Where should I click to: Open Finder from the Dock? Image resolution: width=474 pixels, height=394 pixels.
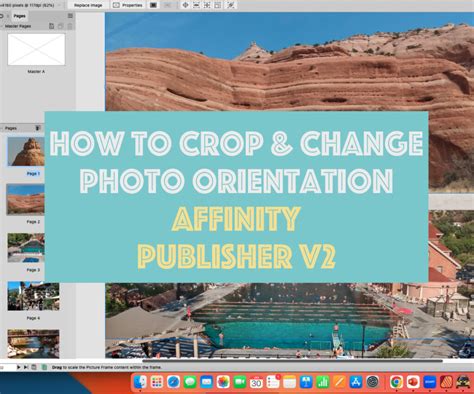point(140,382)
